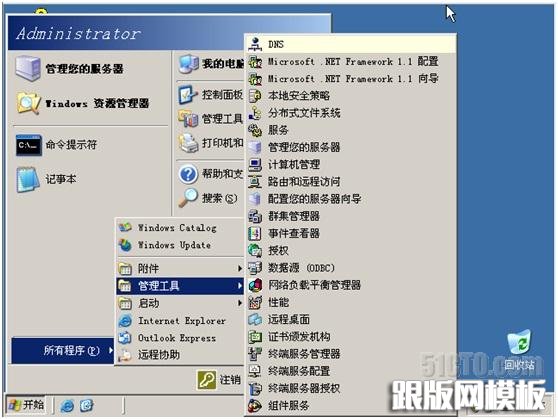Click the 远程桌面 icon
Screen dimensions: 558x419
[255, 320]
